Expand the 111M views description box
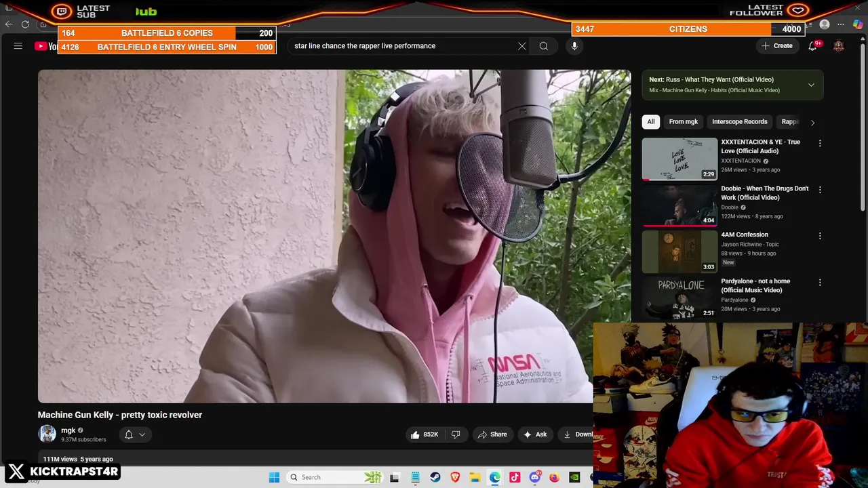868x488 pixels. coord(315,459)
